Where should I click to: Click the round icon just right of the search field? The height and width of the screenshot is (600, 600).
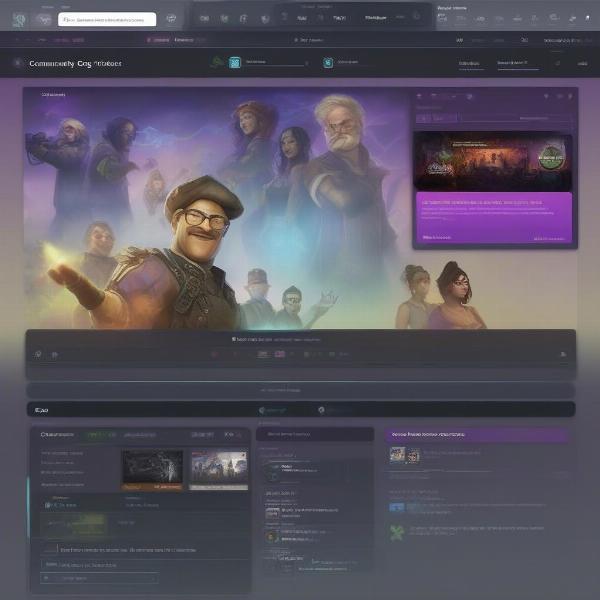(171, 18)
